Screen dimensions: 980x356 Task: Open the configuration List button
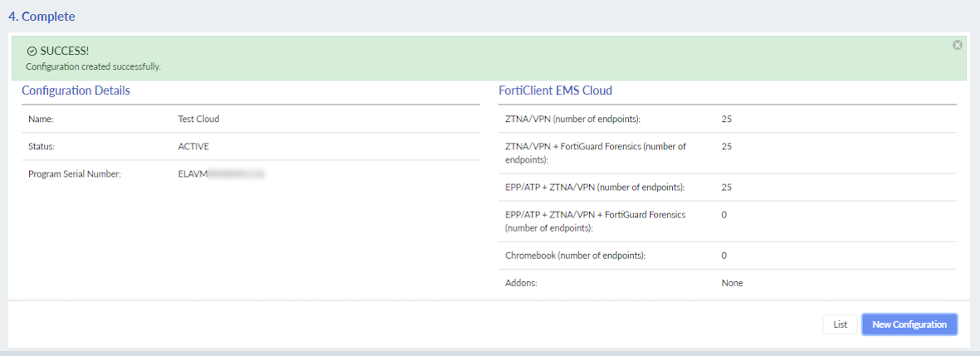coord(840,324)
